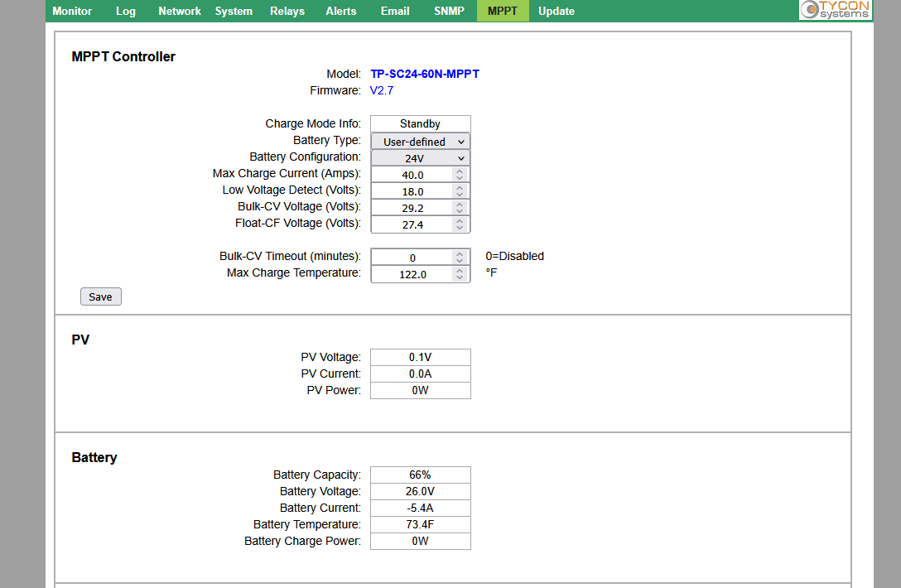This screenshot has width=901, height=588.
Task: Click the Standby charge mode value
Action: (421, 123)
